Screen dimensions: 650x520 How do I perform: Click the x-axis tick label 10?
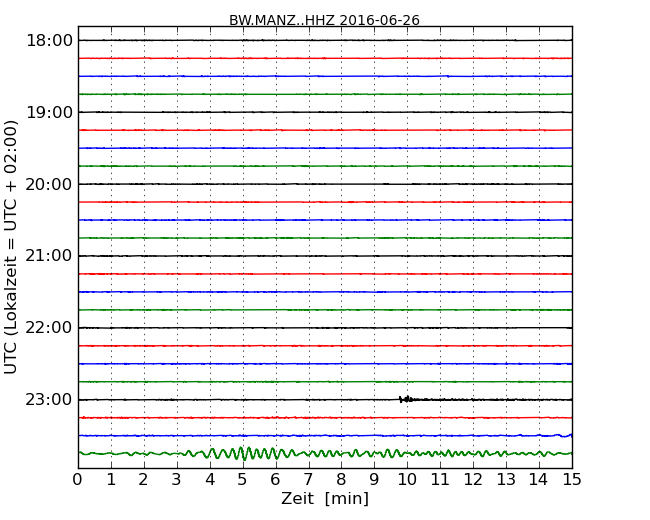[x=407, y=480]
